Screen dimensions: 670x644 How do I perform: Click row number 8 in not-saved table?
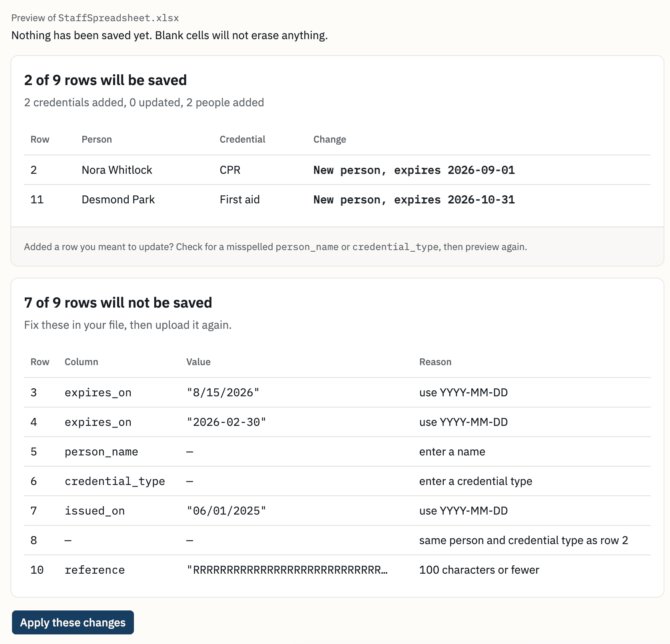click(34, 540)
